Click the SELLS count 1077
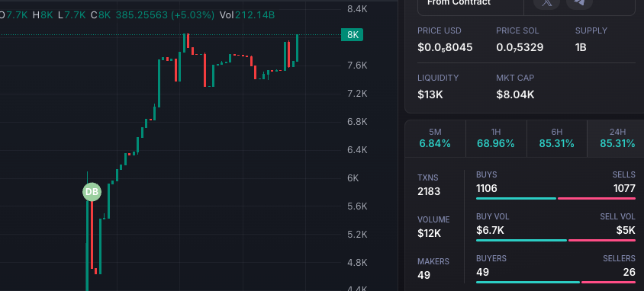 coord(624,188)
